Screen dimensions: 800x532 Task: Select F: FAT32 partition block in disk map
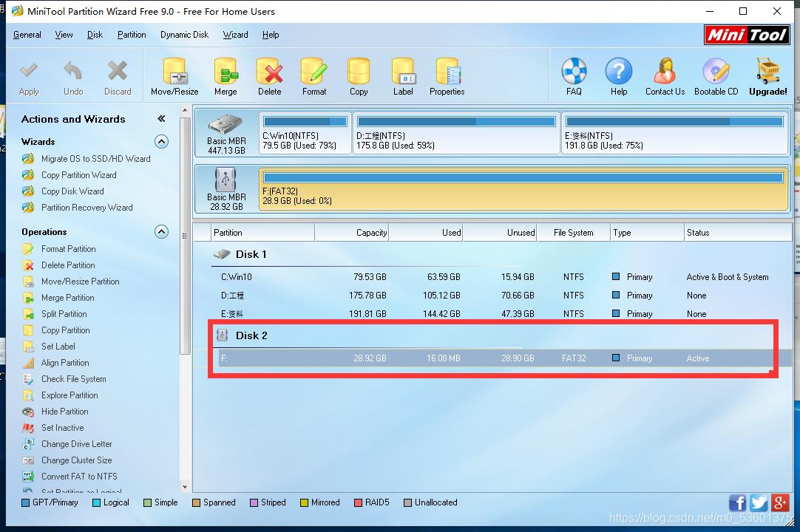tap(523, 189)
